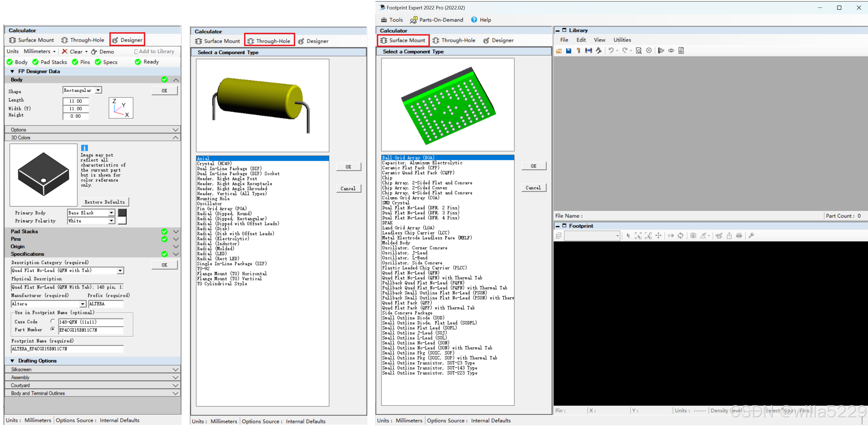Switch to the Designer tab in left calculator

(x=127, y=40)
